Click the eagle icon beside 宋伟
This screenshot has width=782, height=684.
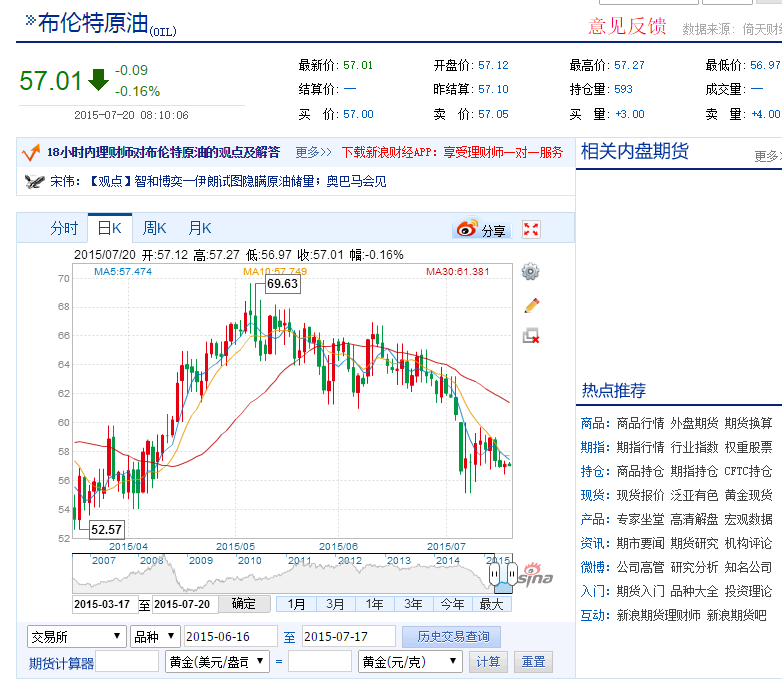[34, 181]
